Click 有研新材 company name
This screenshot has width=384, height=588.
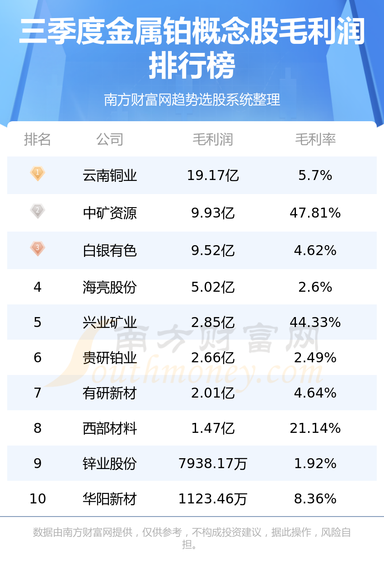pos(110,393)
